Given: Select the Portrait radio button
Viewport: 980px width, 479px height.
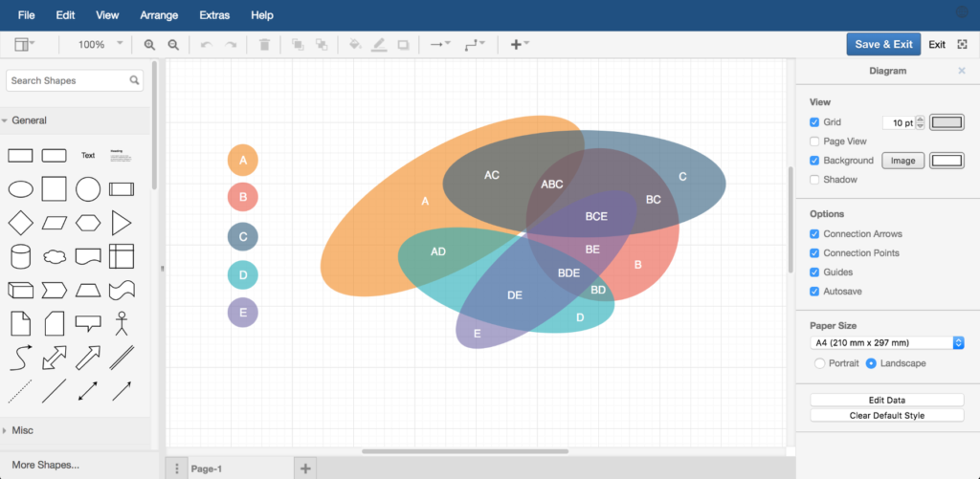Looking at the screenshot, I should (x=820, y=363).
